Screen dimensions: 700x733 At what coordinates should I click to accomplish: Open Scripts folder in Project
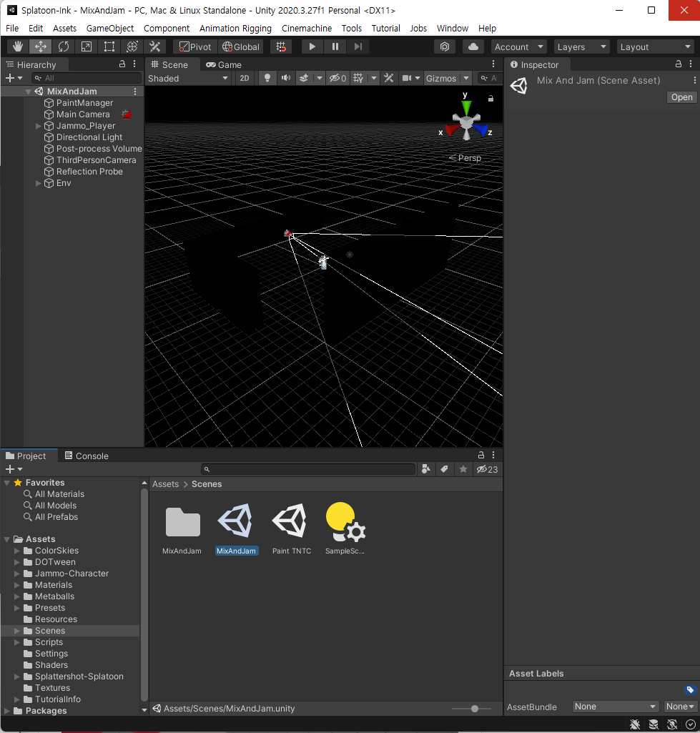click(49, 642)
